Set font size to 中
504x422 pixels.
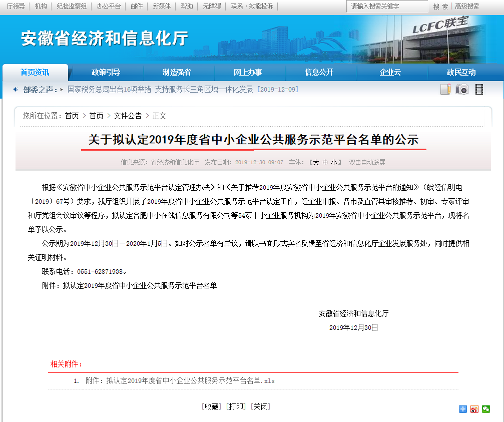pyautogui.click(x=325, y=163)
